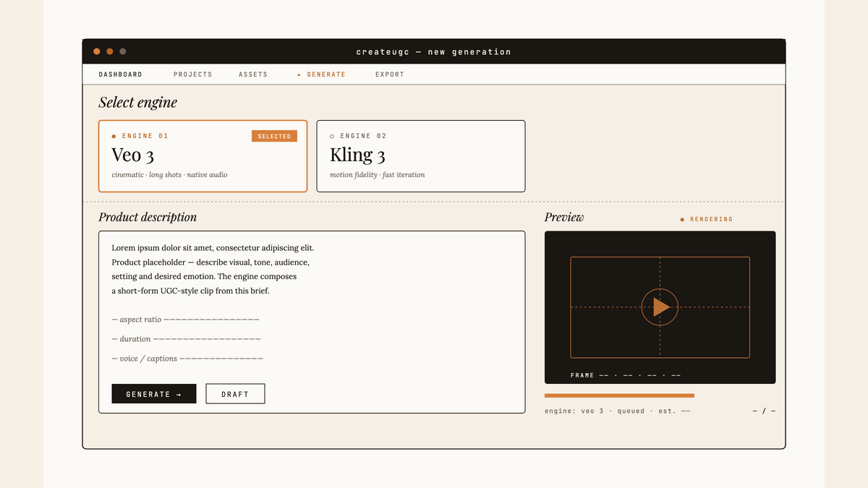This screenshot has width=868, height=488.
Task: Click the Select engine heading
Action: (138, 103)
